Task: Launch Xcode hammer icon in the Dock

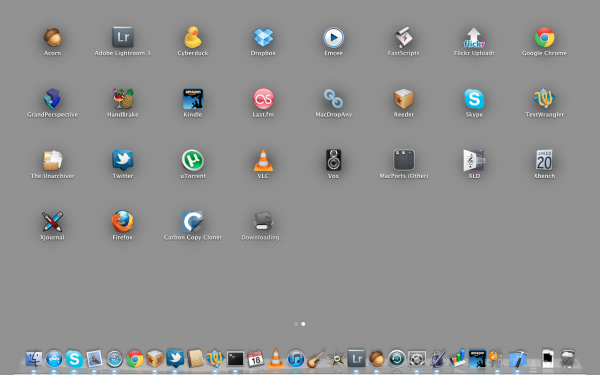Action: [518, 359]
